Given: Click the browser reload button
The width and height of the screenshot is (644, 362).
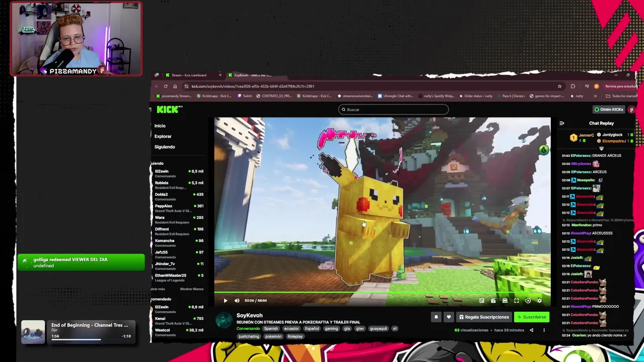Looking at the screenshot, I should 166,86.
